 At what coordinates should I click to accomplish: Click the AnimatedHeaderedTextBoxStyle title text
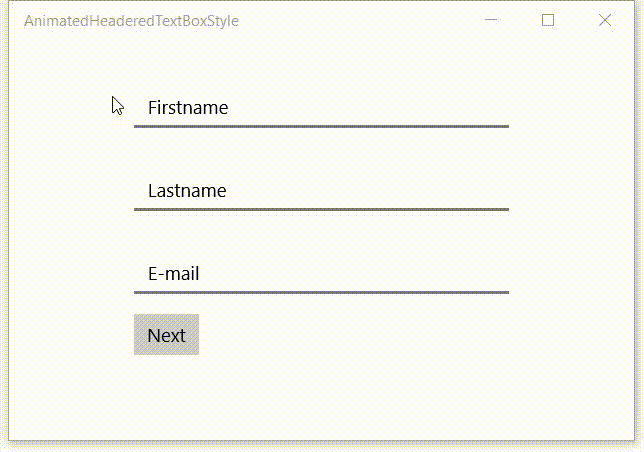[x=131, y=21]
